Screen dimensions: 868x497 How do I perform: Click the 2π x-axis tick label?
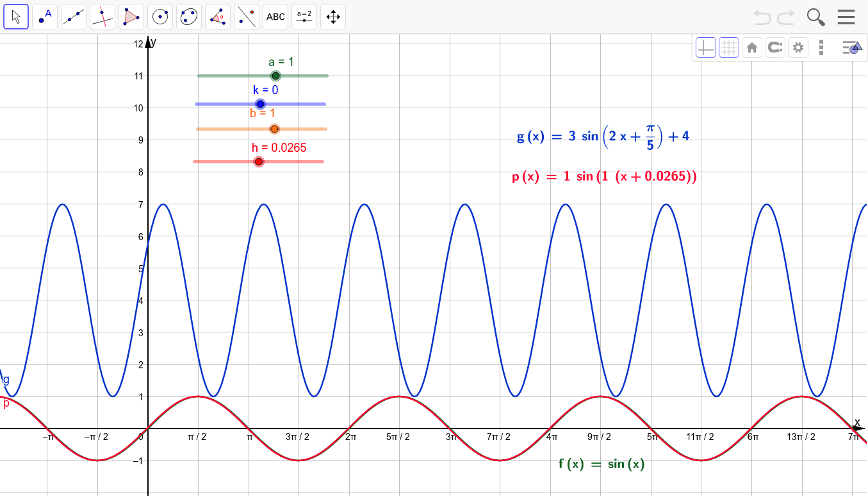click(x=350, y=437)
